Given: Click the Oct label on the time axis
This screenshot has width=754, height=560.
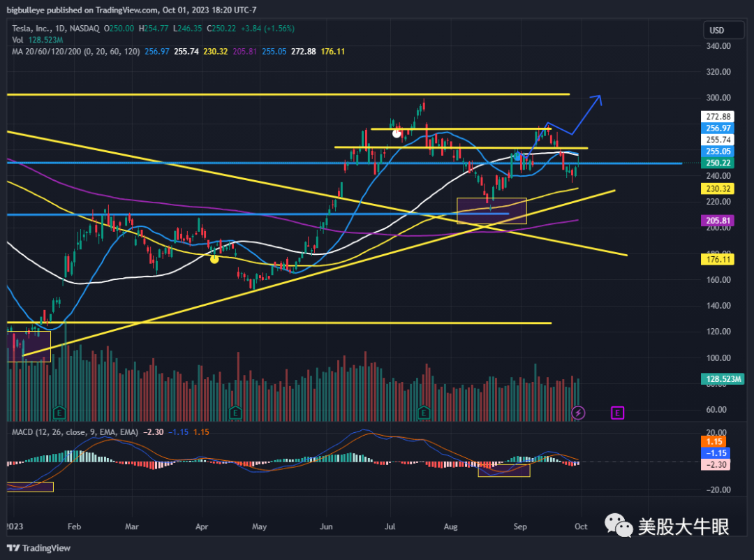Looking at the screenshot, I should coord(581,526).
